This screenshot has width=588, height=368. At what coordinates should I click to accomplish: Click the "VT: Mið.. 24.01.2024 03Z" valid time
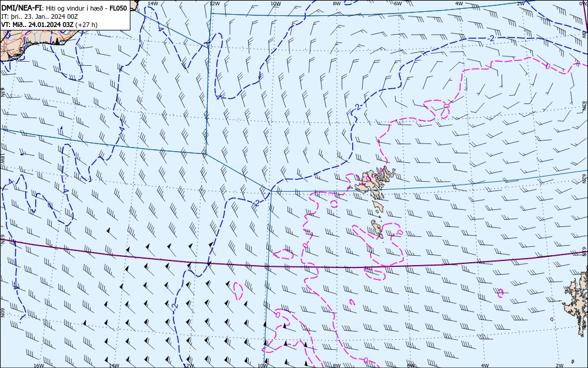coord(38,25)
